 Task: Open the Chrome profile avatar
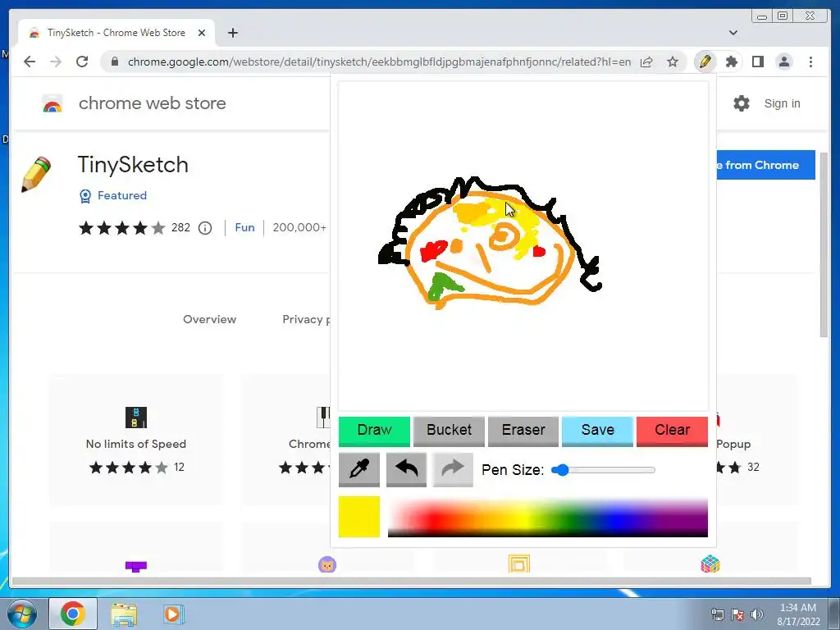783,62
